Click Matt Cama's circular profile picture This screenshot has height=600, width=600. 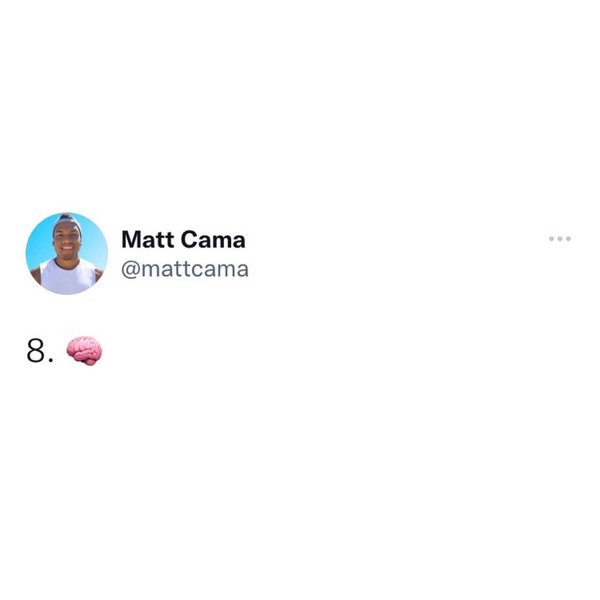pos(67,254)
